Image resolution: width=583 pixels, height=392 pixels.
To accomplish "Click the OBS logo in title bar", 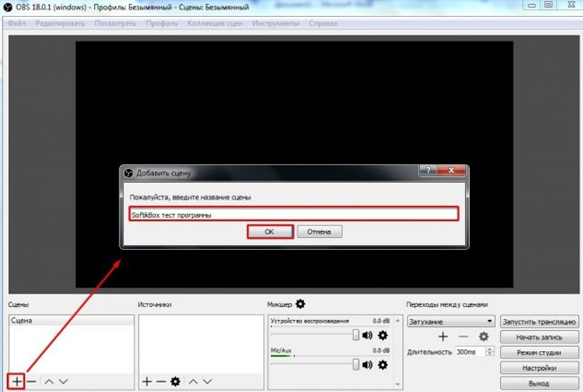I will coord(8,7).
